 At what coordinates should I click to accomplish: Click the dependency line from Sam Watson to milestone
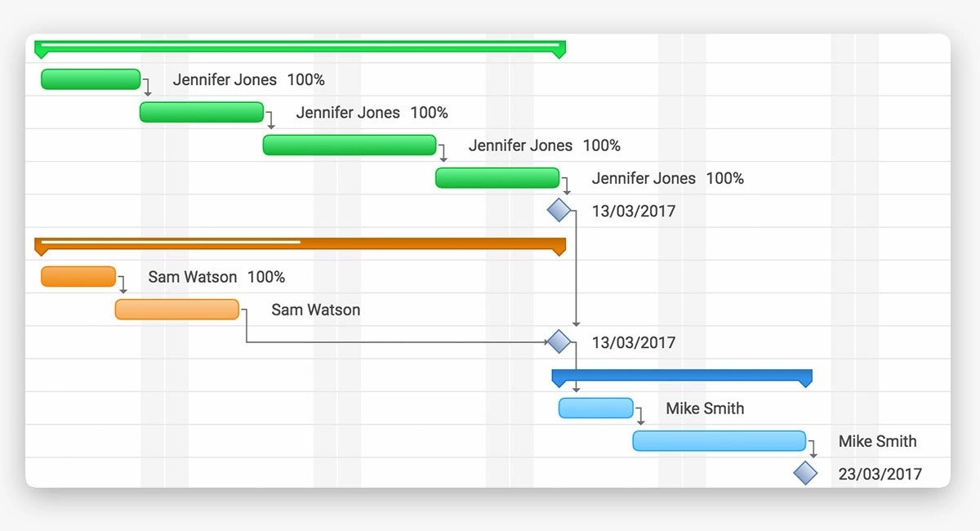click(396, 341)
